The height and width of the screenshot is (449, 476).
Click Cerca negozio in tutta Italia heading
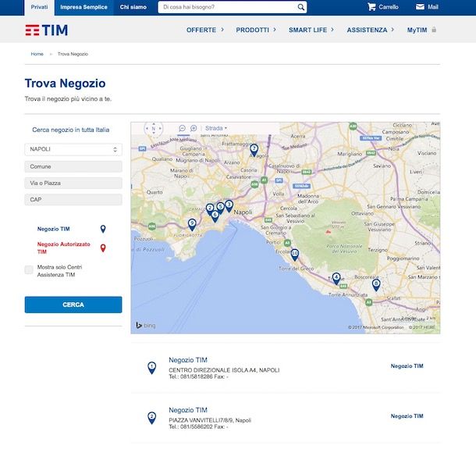pyautogui.click(x=71, y=130)
